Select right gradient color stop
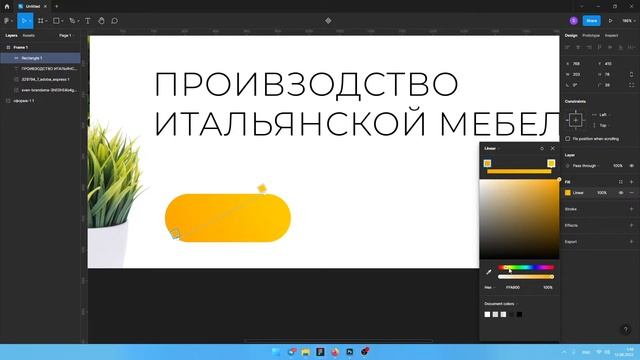The width and height of the screenshot is (640, 360). (551, 163)
